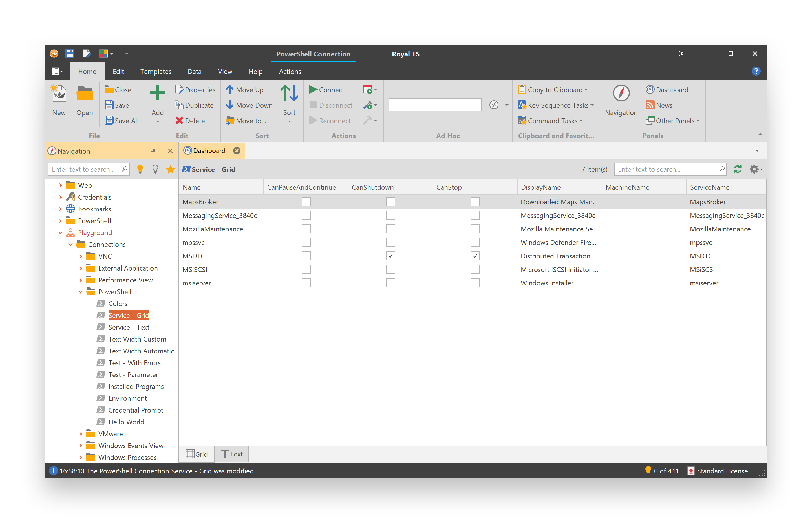
Task: Collapse the Playground node
Action: tap(60, 233)
